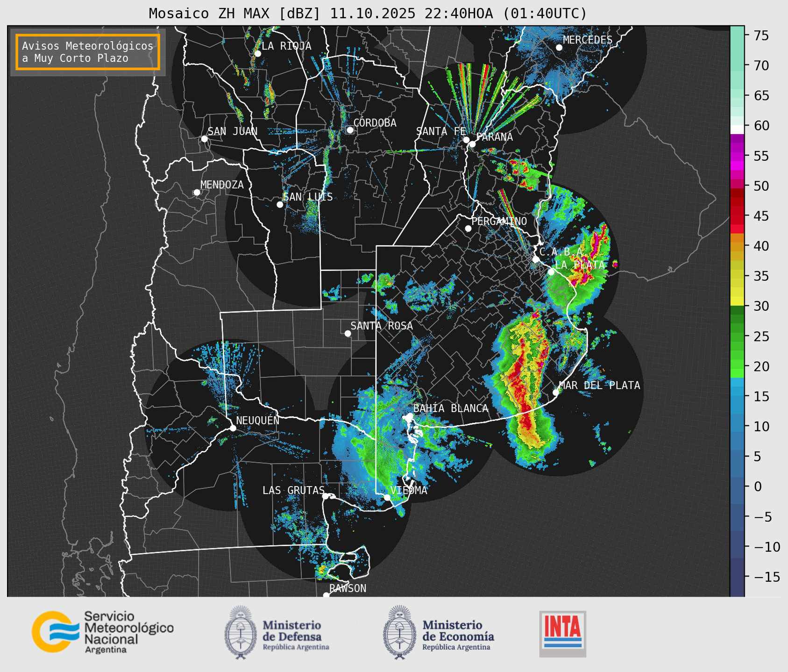Screen dimensions: 788x672
Task: Click the 45 tick label on the colorbar
Action: [761, 216]
